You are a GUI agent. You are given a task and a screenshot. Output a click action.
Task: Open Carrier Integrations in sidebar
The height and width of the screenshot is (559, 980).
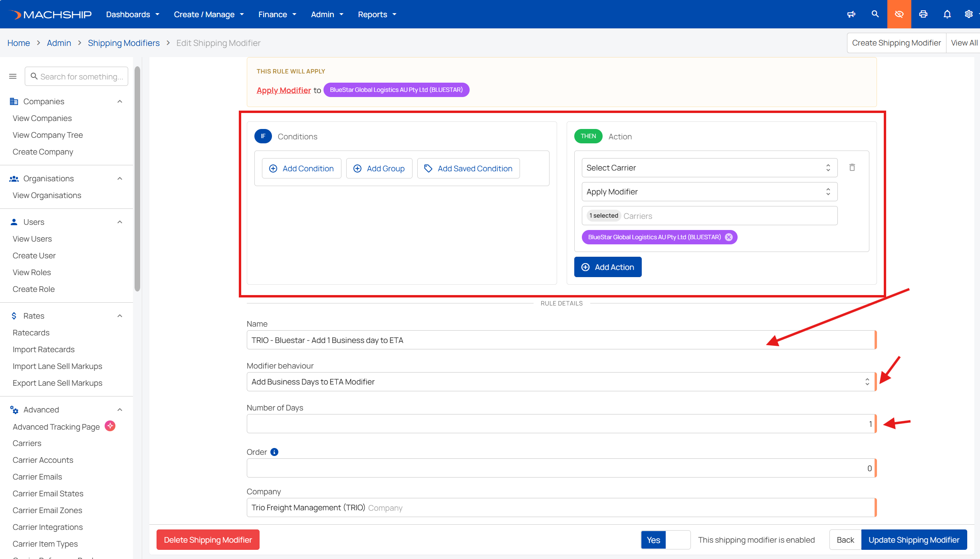pyautogui.click(x=48, y=527)
